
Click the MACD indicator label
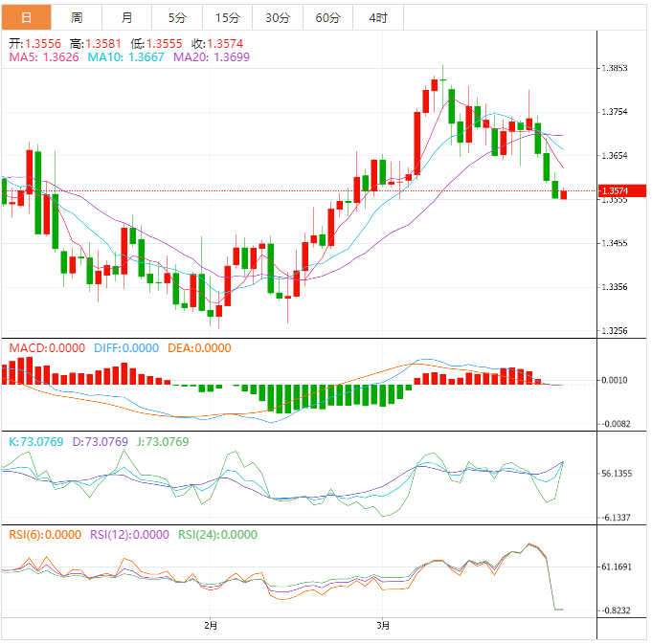46,348
